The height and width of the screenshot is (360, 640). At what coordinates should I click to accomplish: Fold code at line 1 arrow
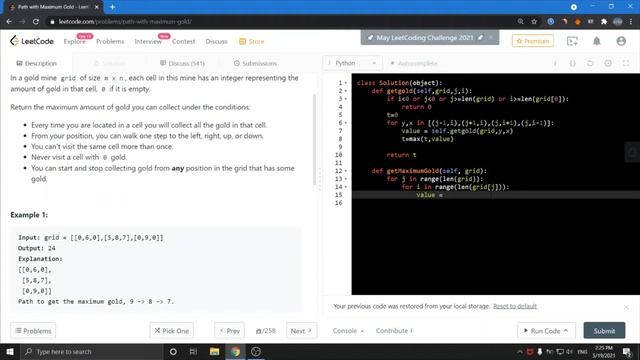point(346,83)
